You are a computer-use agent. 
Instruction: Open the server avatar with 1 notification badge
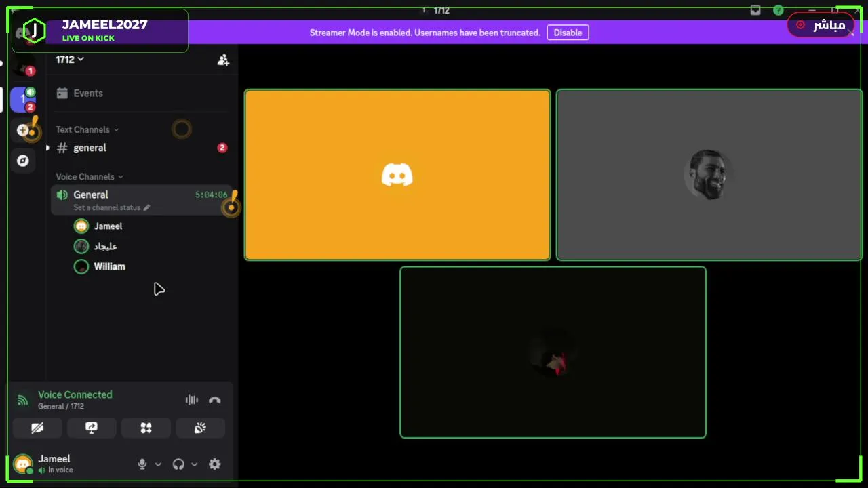pos(23,66)
